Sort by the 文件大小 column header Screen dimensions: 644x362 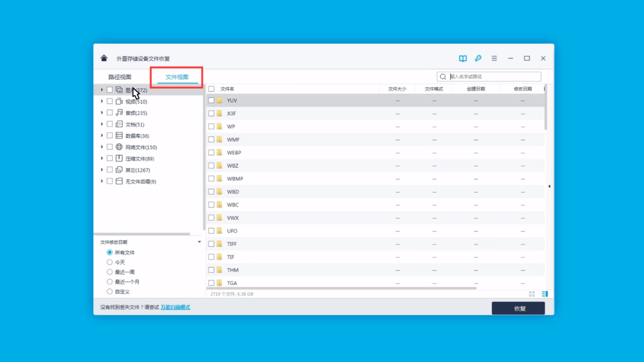coord(397,89)
